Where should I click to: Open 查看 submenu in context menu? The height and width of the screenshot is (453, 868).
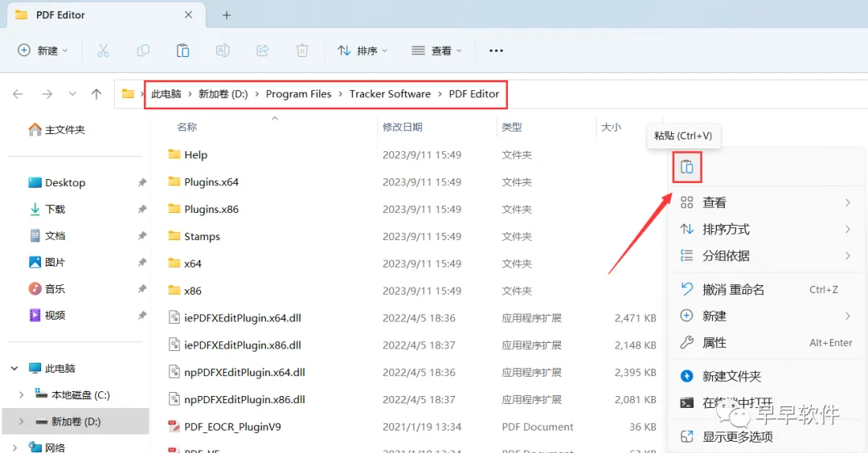(x=766, y=202)
